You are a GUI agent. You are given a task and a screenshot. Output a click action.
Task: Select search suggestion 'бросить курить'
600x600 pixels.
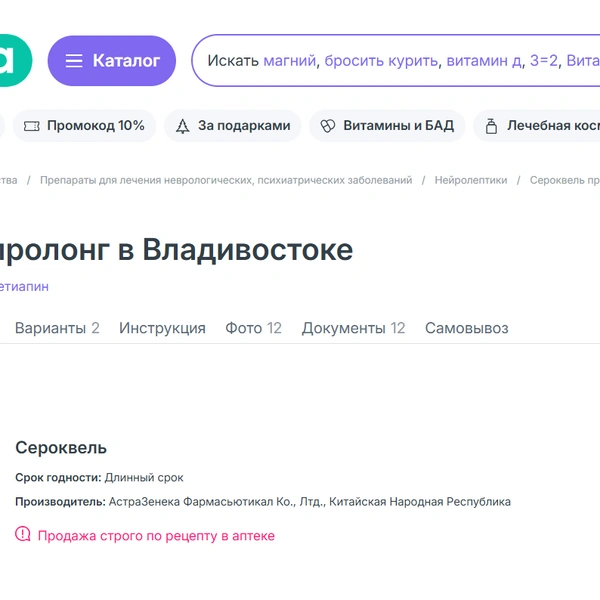(x=381, y=60)
